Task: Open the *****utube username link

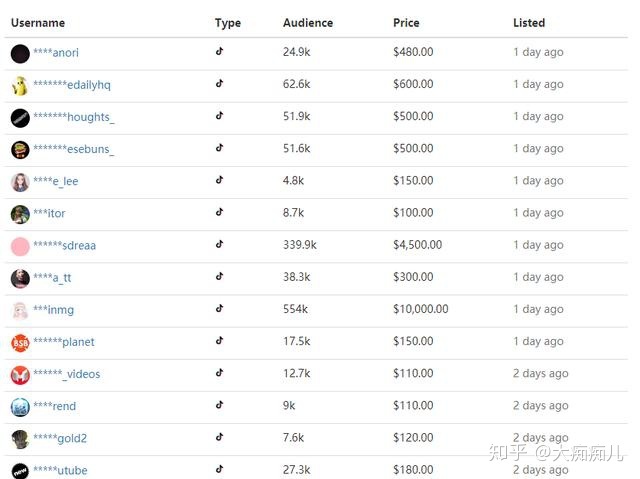Action: tap(60, 470)
